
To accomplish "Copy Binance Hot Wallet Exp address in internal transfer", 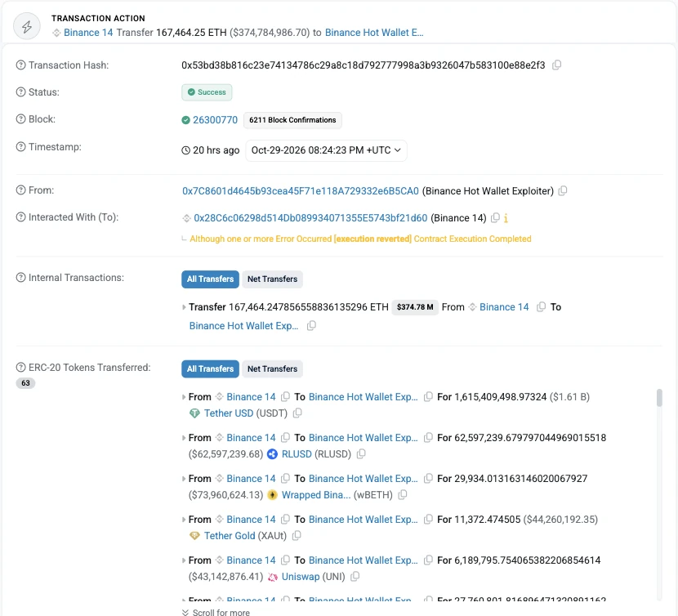I will tap(311, 326).
